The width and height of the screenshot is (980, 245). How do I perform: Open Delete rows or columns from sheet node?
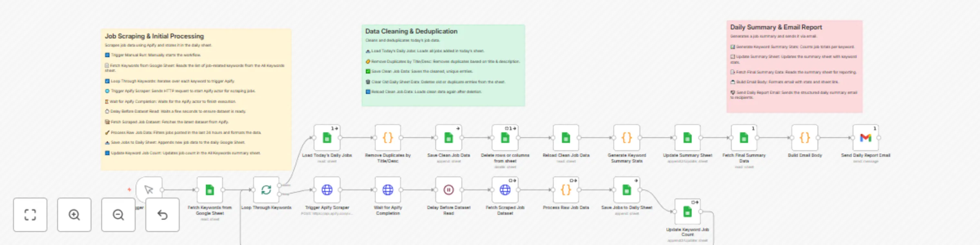pyautogui.click(x=505, y=138)
